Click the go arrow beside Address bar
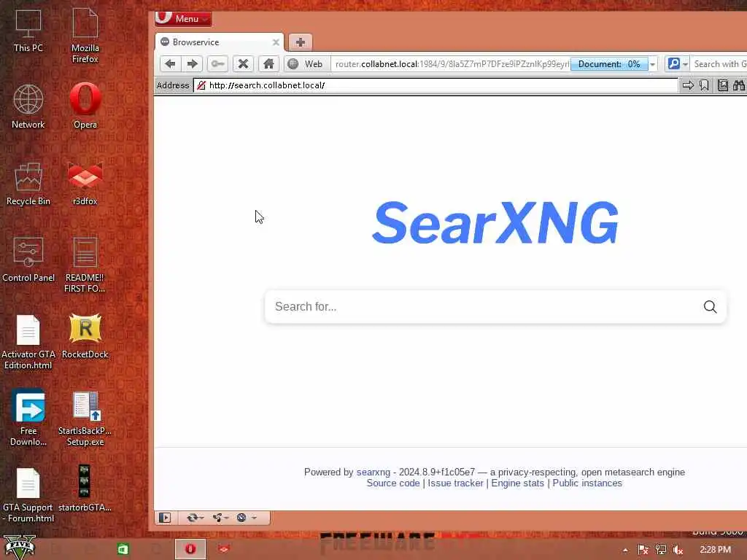This screenshot has height=560, width=747. (x=688, y=85)
